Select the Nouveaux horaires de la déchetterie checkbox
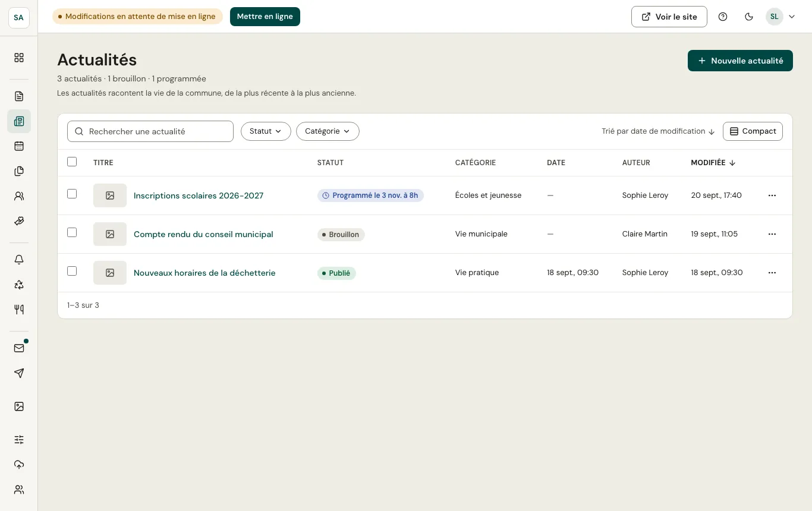 (72, 271)
